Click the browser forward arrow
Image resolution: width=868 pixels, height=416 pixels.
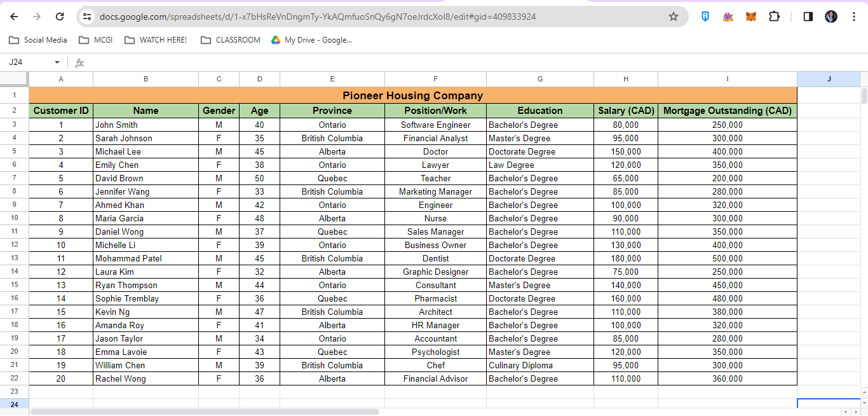(37, 17)
